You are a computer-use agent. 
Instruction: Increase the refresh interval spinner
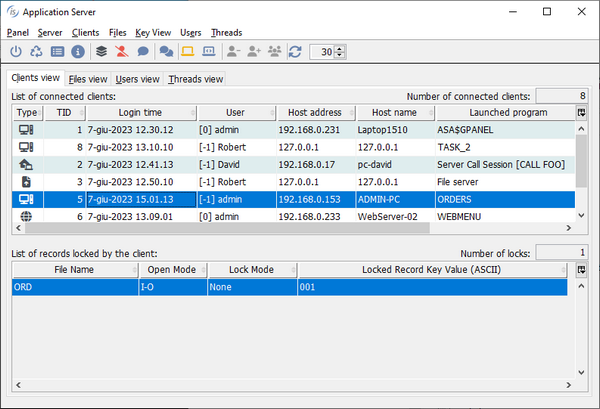point(340,49)
